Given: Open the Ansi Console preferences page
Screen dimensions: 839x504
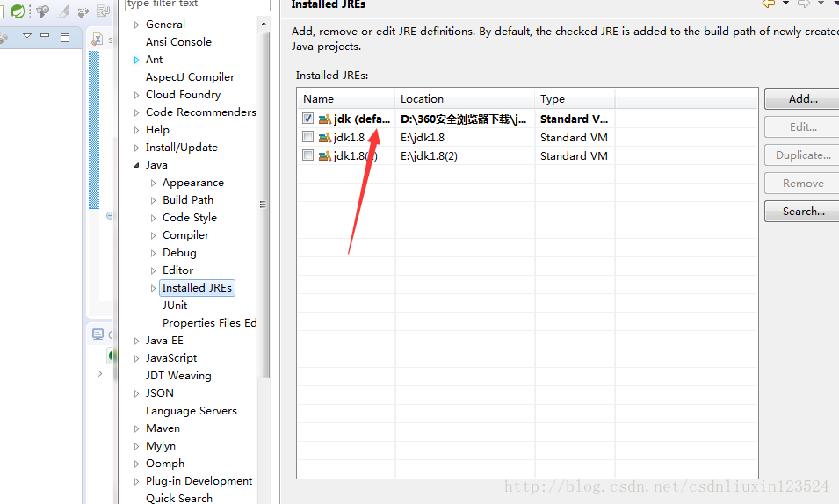Looking at the screenshot, I should point(178,42).
